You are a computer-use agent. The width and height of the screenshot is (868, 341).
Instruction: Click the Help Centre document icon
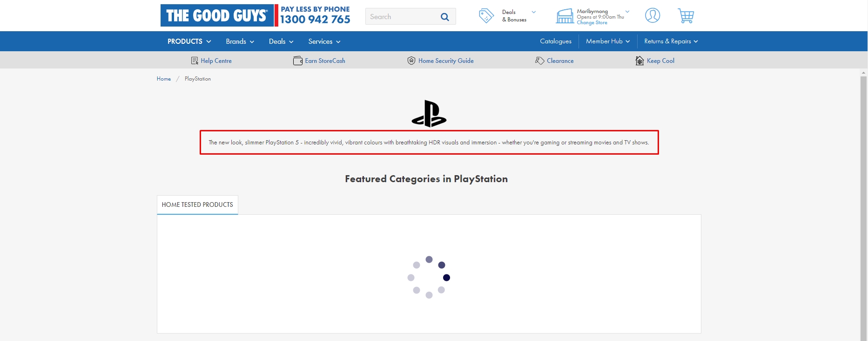(x=195, y=61)
